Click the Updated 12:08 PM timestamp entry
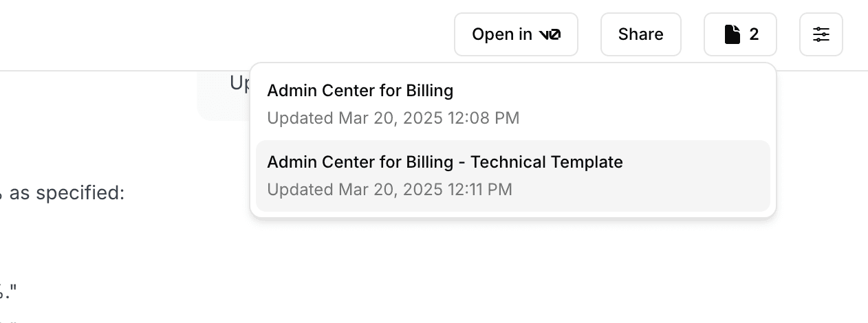The height and width of the screenshot is (323, 868). click(x=393, y=118)
